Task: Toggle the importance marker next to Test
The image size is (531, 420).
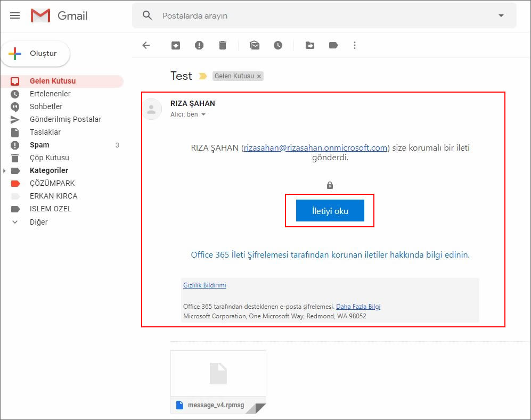Action: tap(202, 76)
